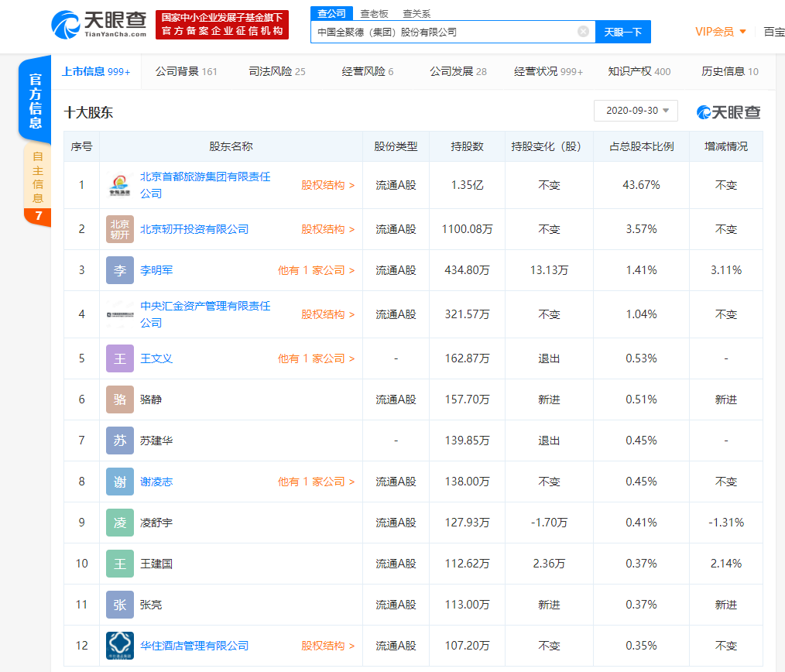The height and width of the screenshot is (672, 785).
Task: Click the 北京首都旅游集团 shareholder logo
Action: tap(120, 185)
